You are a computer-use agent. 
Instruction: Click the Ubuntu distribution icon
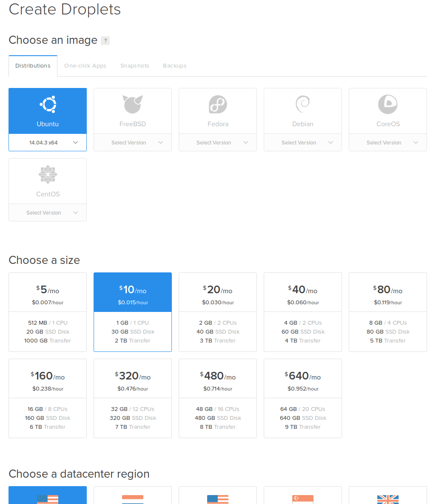[47, 104]
